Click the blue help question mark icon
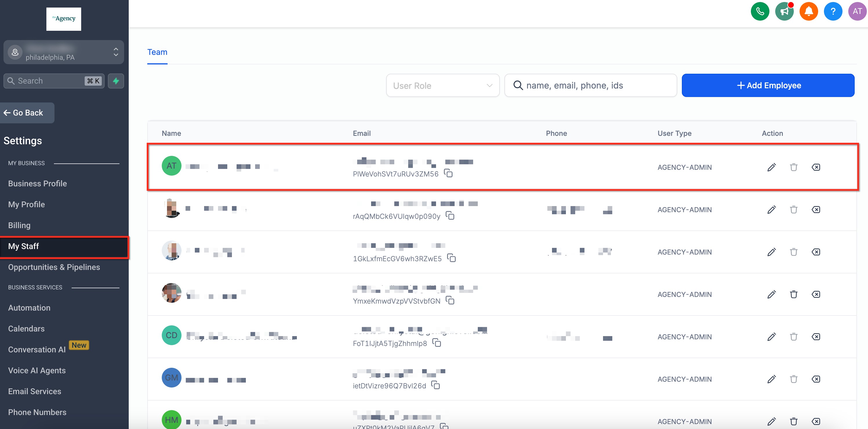 tap(833, 12)
